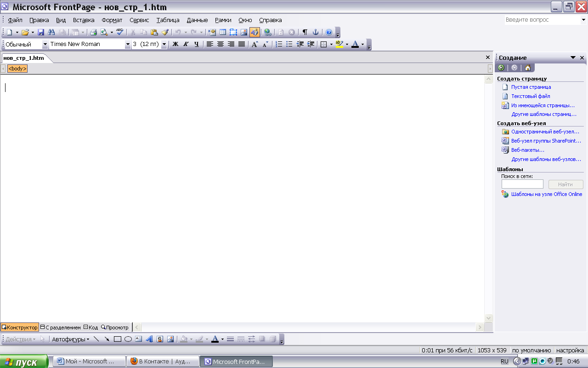Open Help with the question mark icon

[x=329, y=32]
